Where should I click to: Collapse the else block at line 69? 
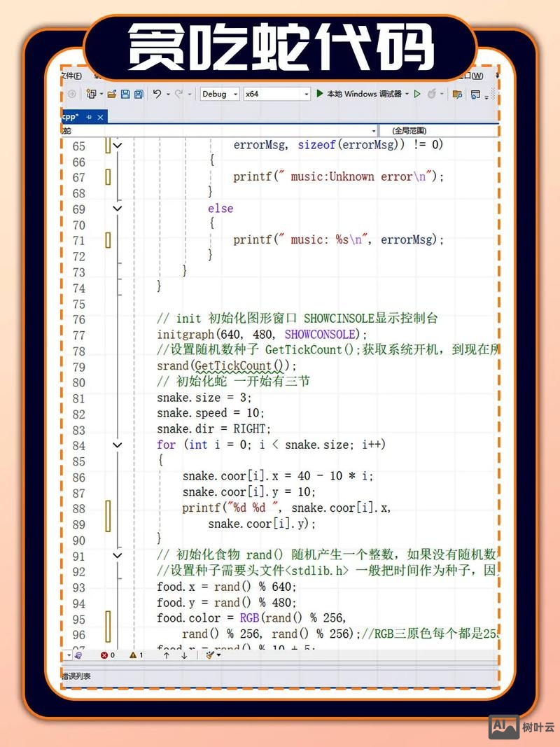pos(118,209)
